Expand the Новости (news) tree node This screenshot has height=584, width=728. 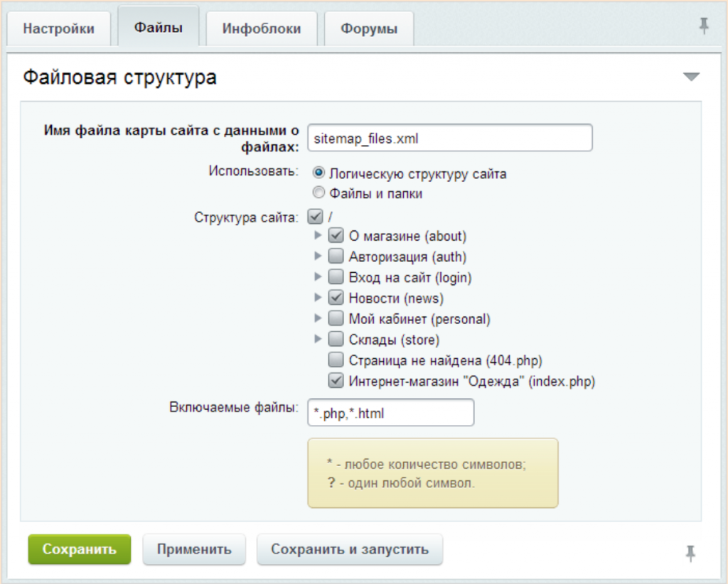[x=318, y=298]
